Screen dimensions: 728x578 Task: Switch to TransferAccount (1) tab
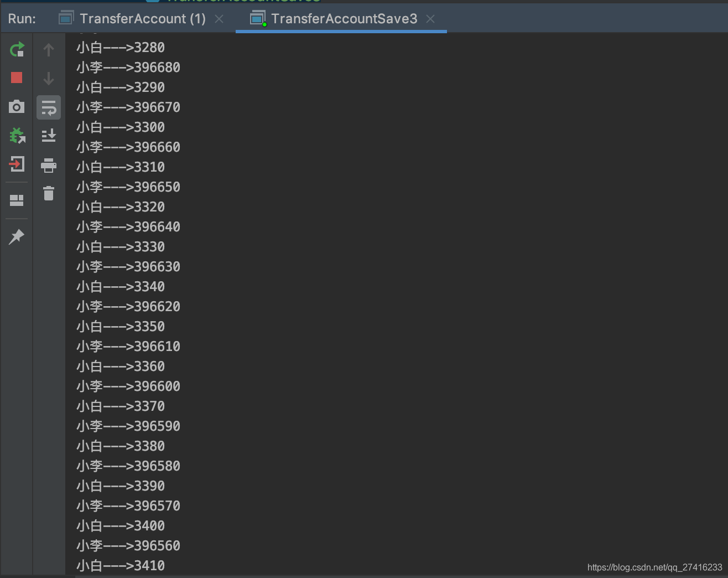click(x=142, y=19)
